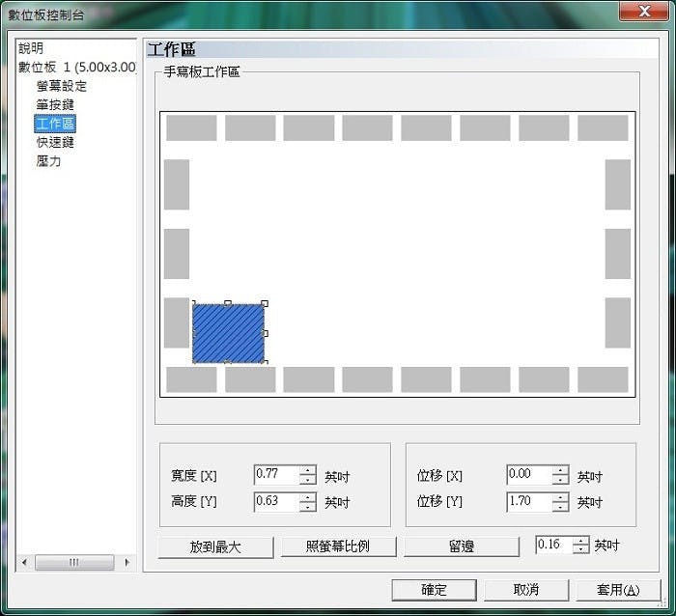Image resolution: width=676 pixels, height=616 pixels.
Task: Decrease 位移 [X] with down arrow
Action: 560,479
